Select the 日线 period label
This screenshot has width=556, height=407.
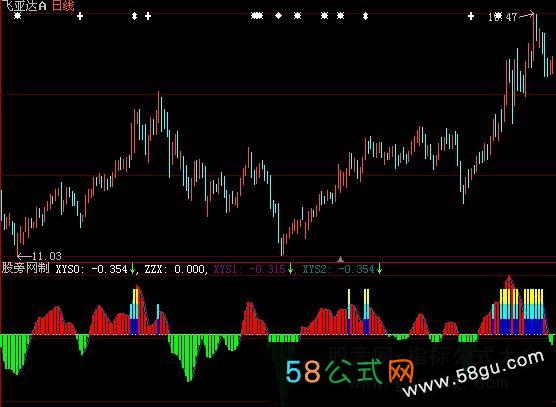click(x=63, y=6)
